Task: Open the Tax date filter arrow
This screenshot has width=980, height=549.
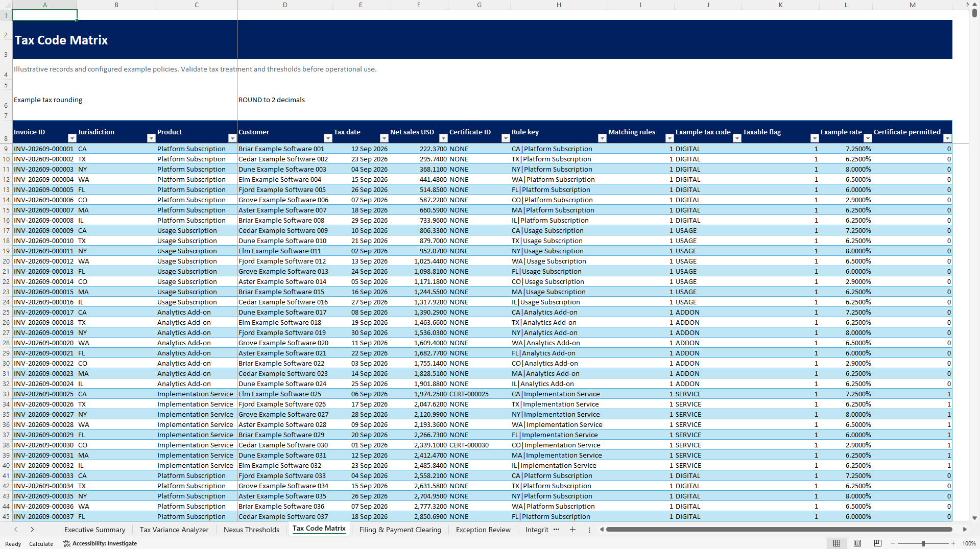Action: tap(384, 138)
